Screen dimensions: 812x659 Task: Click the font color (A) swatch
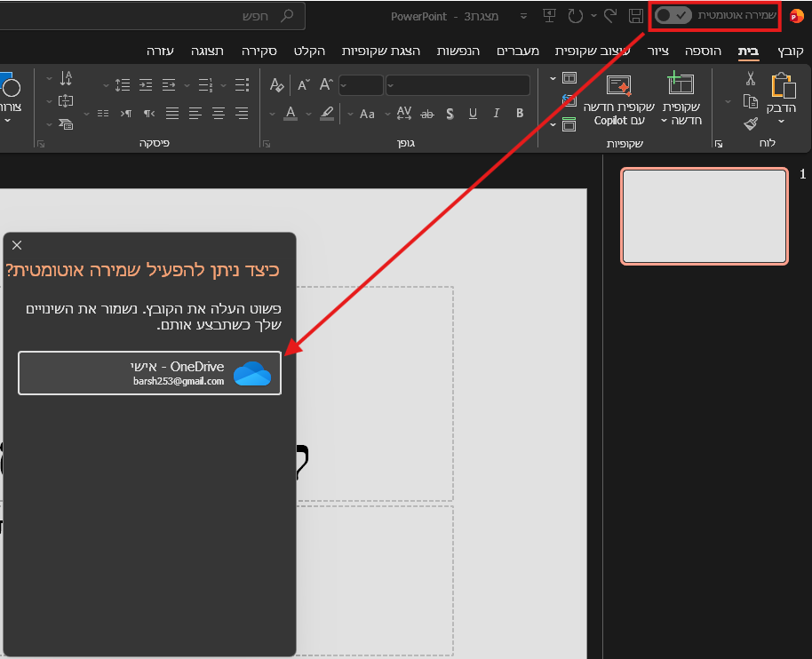click(x=291, y=114)
